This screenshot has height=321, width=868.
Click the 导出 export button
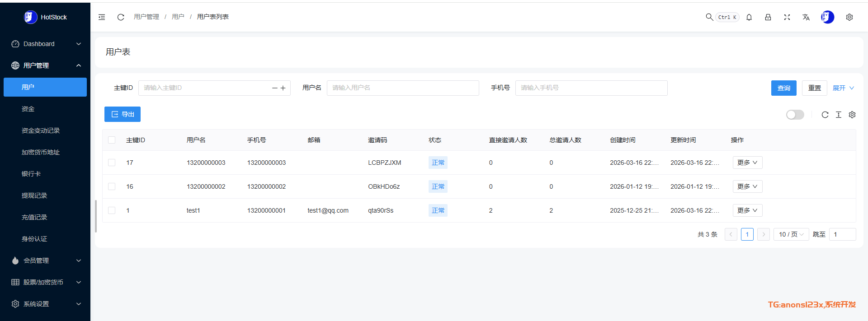coord(123,114)
